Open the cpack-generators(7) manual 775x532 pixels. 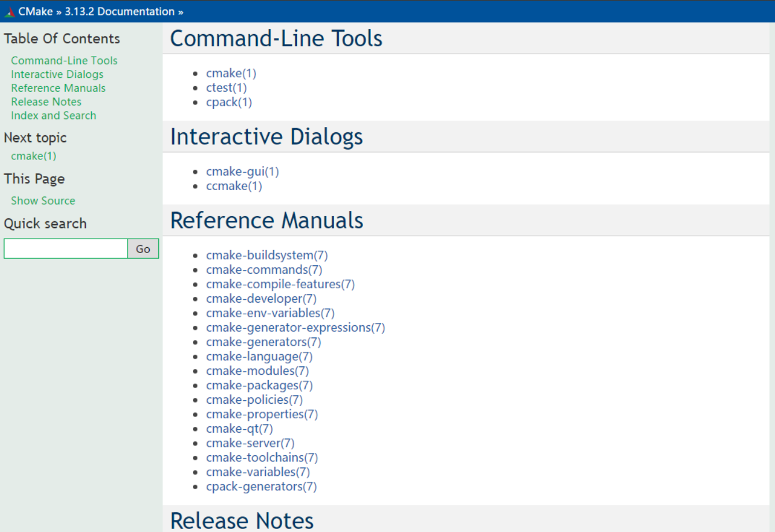click(x=261, y=486)
